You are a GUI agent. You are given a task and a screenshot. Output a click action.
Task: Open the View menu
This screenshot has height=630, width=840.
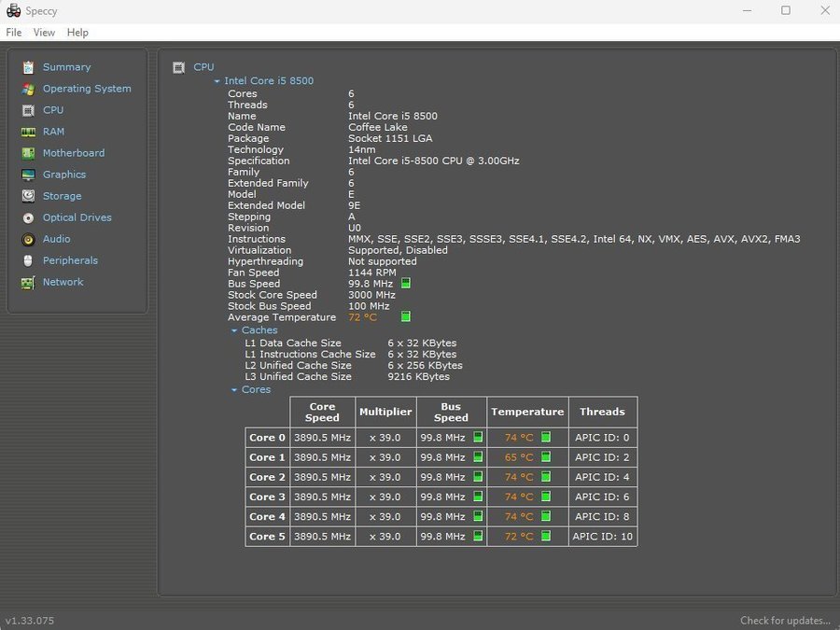[44, 33]
